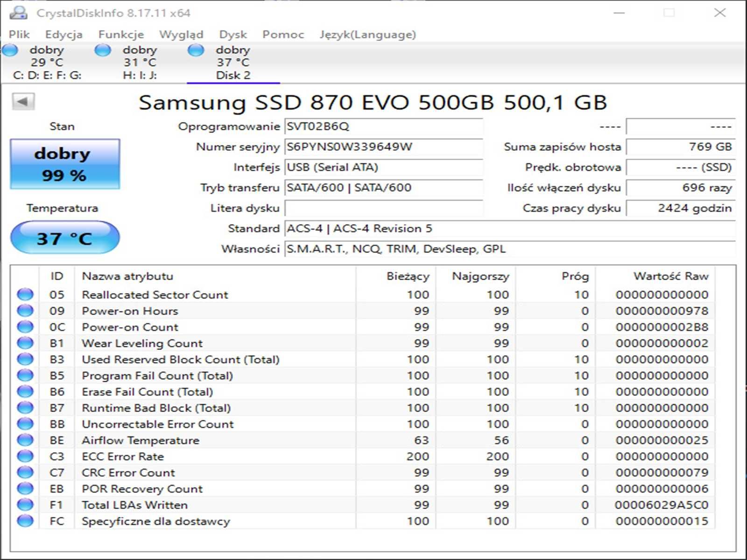Click raw value 000000000978

coord(662,311)
